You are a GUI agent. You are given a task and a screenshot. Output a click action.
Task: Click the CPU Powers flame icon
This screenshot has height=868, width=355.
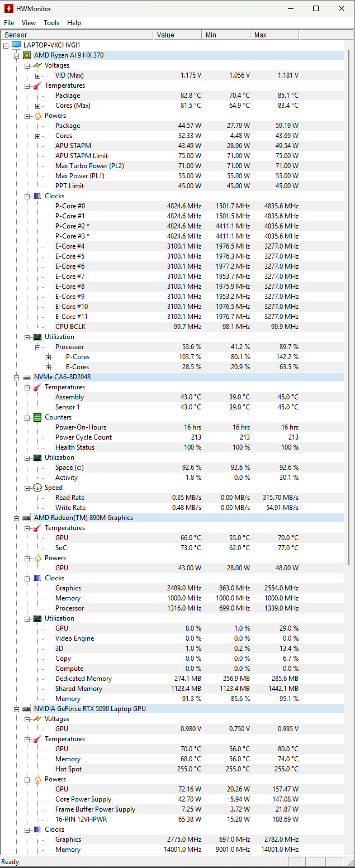tap(37, 116)
